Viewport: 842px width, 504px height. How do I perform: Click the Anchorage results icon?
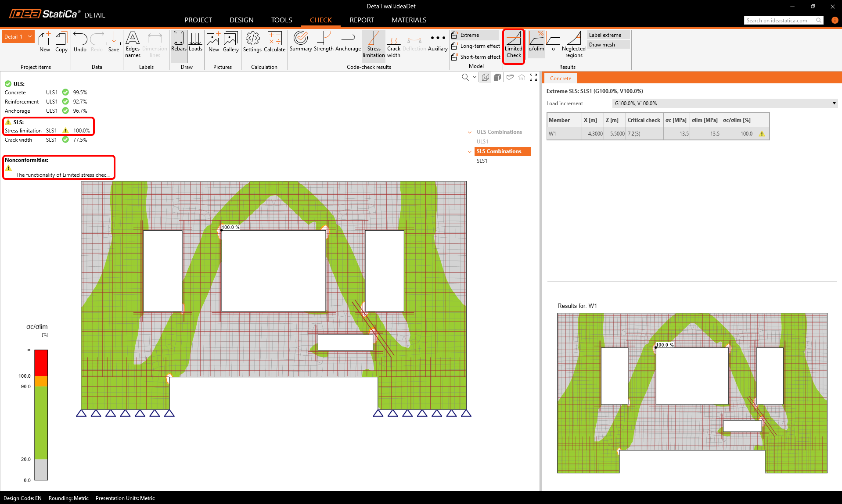point(348,42)
